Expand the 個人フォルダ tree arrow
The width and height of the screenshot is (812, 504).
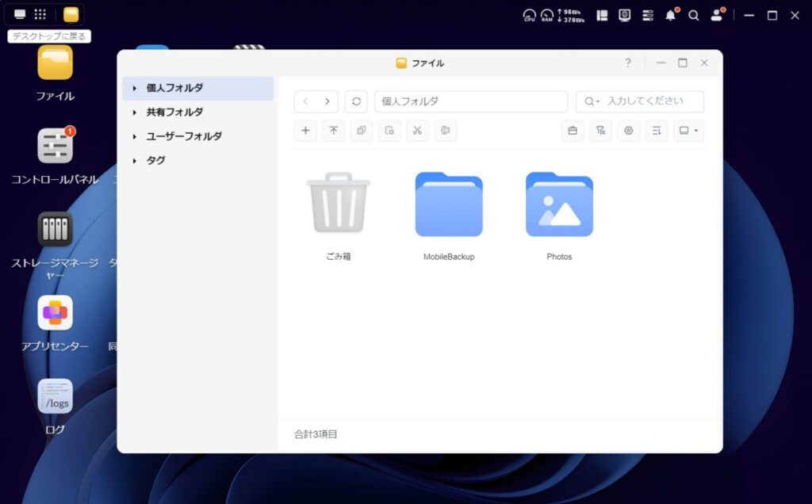click(135, 89)
